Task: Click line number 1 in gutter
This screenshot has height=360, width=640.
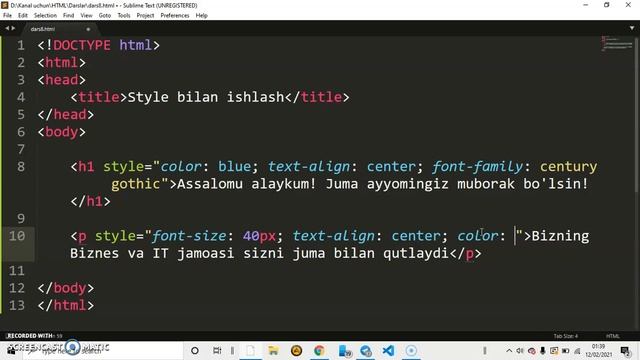Action: tap(21, 45)
